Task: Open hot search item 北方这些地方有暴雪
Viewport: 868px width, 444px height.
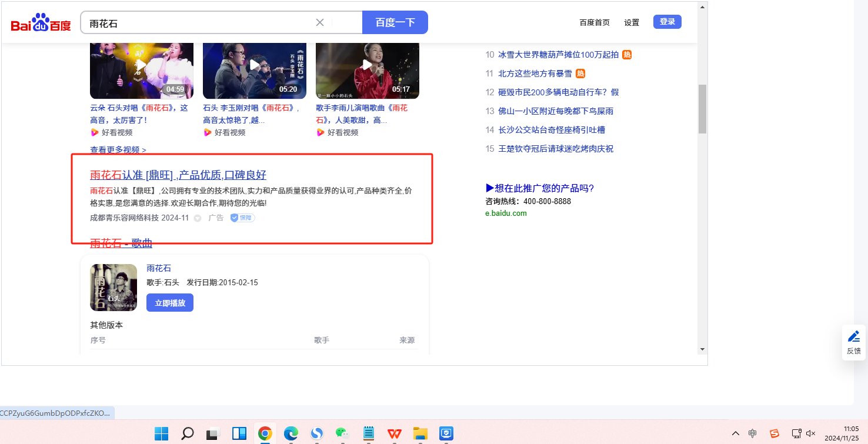Action: (535, 74)
